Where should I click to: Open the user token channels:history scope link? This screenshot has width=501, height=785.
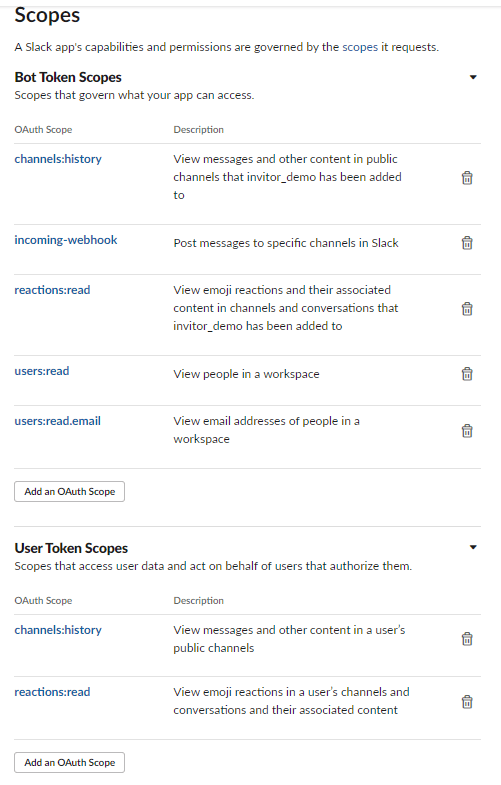point(58,630)
